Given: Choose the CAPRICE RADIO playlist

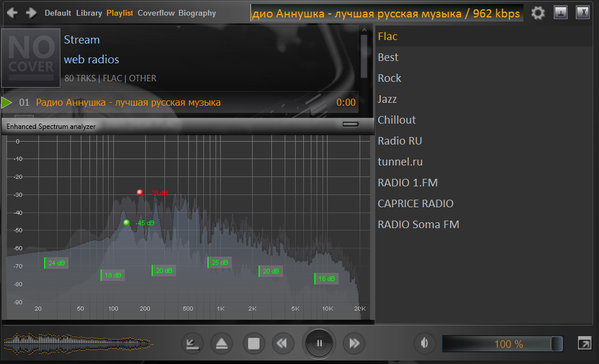Looking at the screenshot, I should (x=415, y=204).
